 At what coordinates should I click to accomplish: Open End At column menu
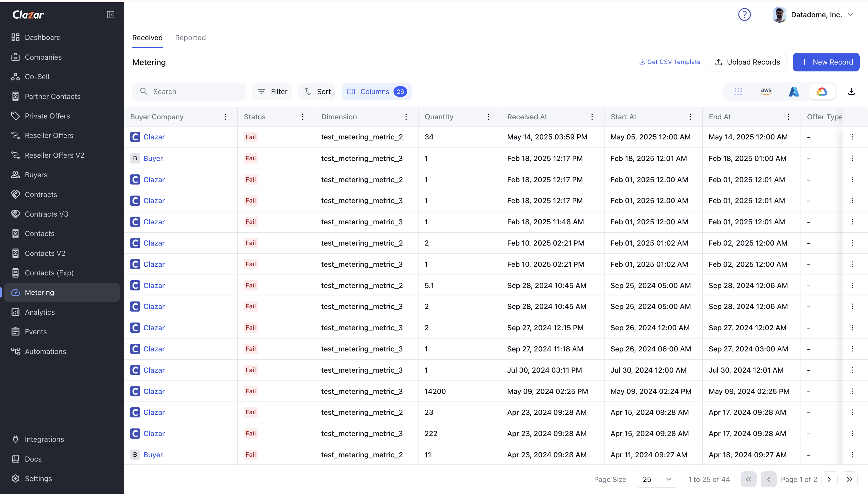(788, 117)
